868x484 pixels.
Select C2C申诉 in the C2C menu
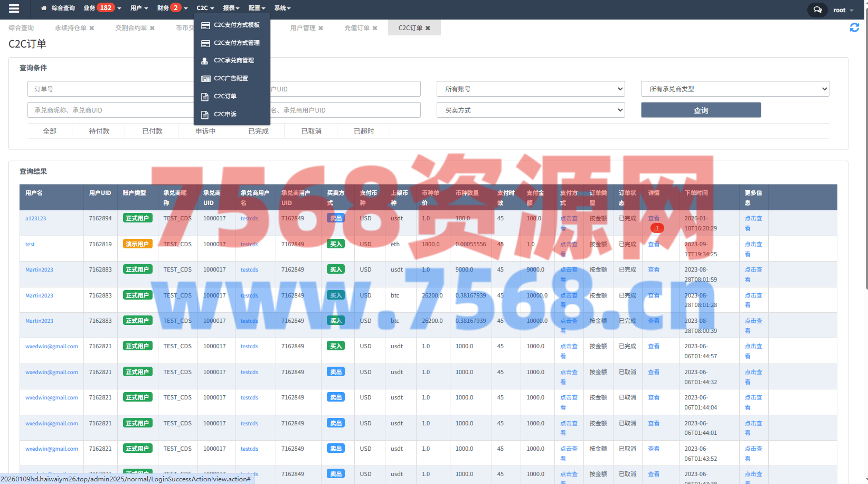[x=225, y=114]
